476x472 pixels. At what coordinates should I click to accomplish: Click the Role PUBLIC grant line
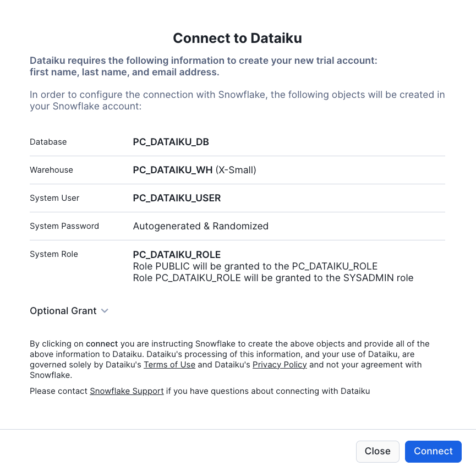click(255, 266)
